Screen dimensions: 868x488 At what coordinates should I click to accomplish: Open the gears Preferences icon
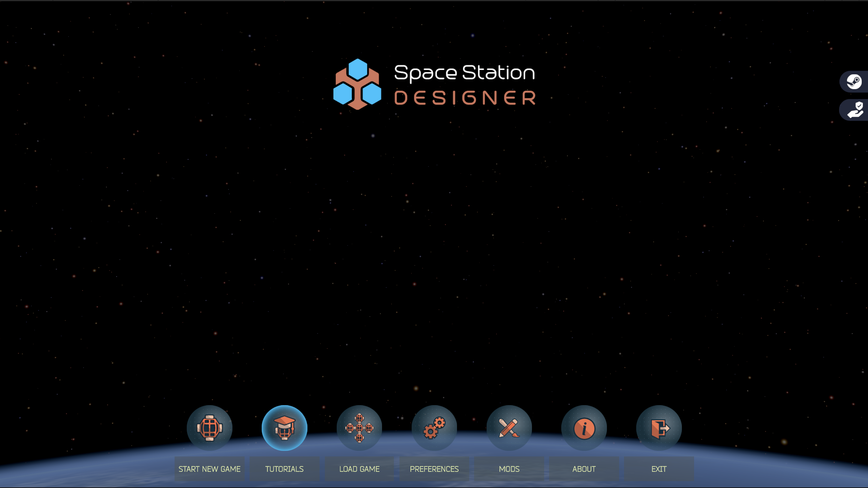click(434, 428)
